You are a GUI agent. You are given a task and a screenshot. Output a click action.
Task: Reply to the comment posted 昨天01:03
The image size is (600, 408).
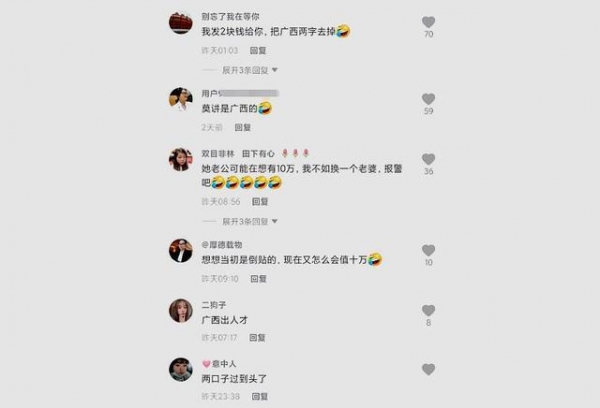[258, 51]
